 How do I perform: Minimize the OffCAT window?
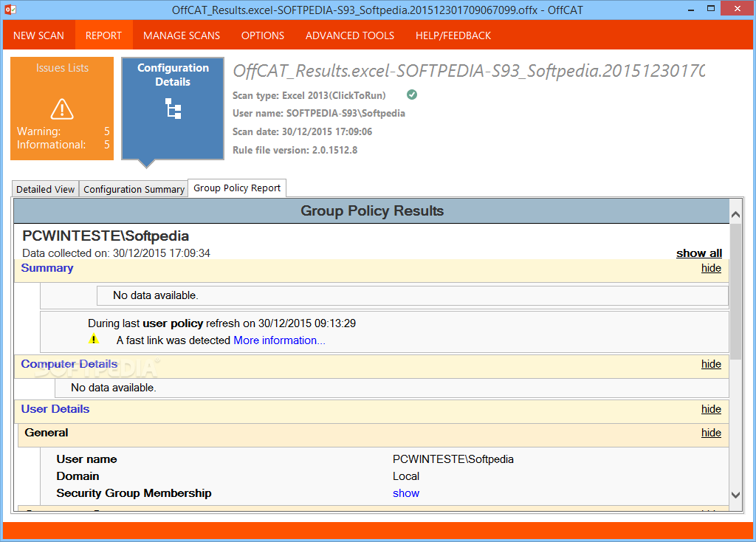(x=691, y=9)
